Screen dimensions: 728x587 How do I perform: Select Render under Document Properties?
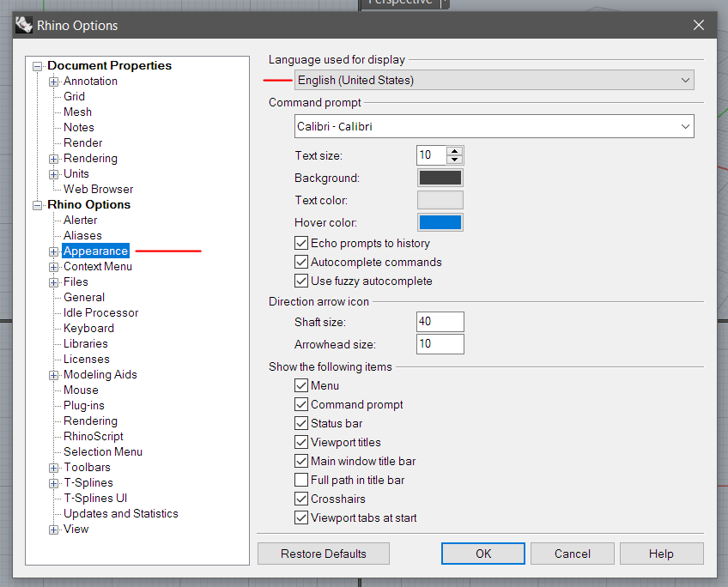point(83,143)
